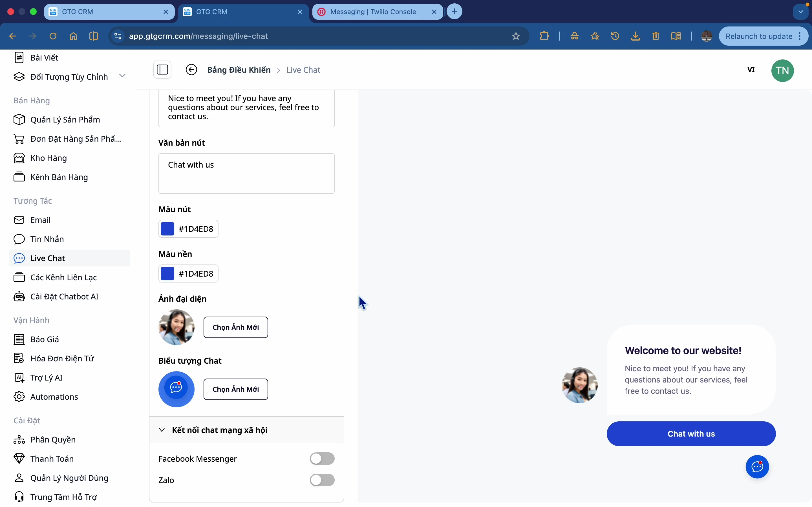Open the Trợ Lý AI assistant
812x507 pixels.
pos(47,377)
